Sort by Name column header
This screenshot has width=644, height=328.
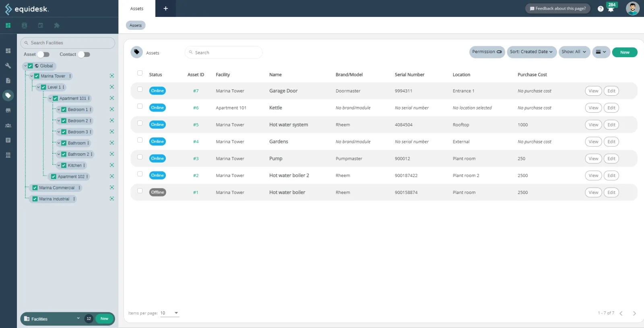coord(275,75)
